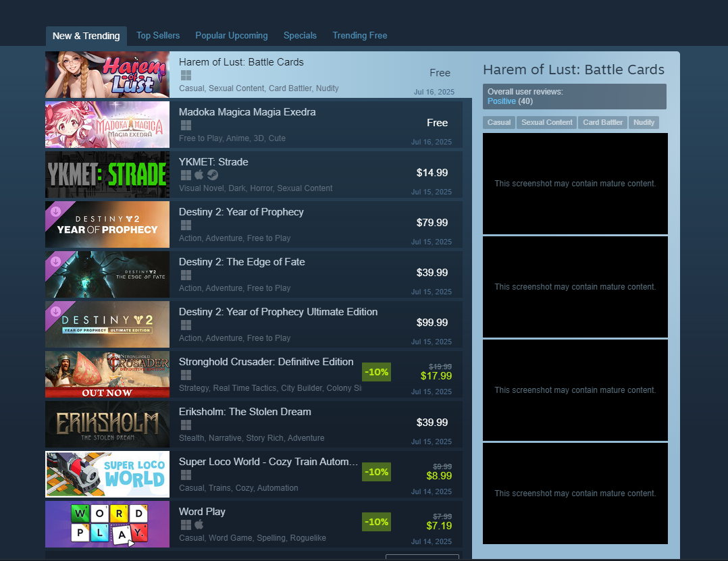Click the -10% discount badge on Word Play

pos(377,522)
